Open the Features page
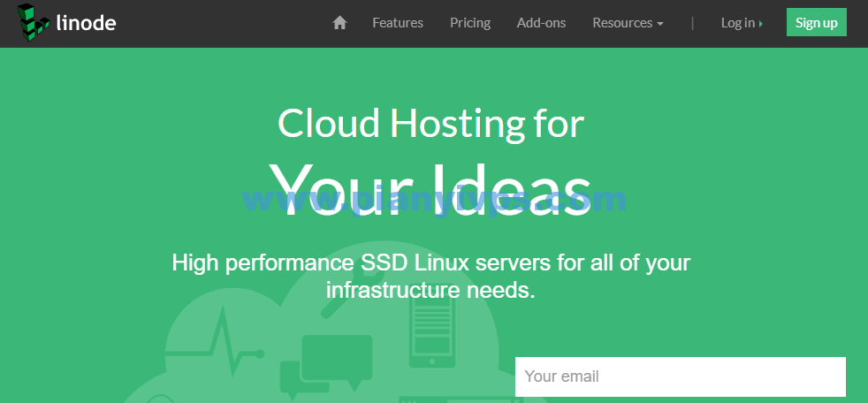 pyautogui.click(x=398, y=23)
